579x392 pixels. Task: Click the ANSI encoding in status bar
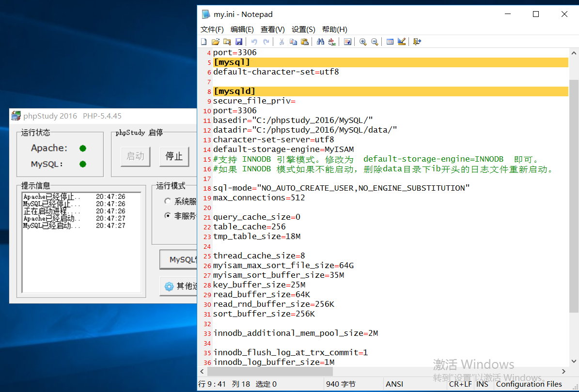394,384
